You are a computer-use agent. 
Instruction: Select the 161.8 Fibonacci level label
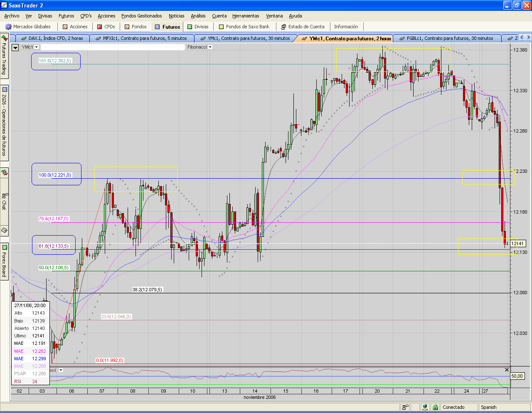coord(55,61)
